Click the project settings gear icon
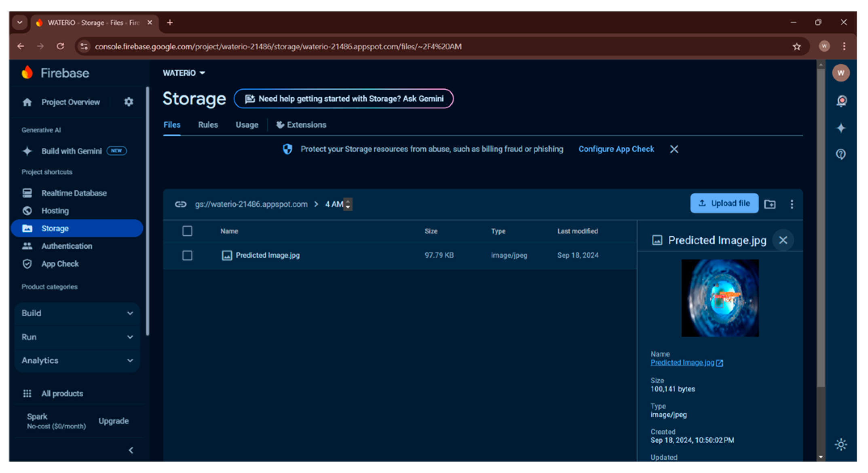868x473 pixels. (129, 102)
